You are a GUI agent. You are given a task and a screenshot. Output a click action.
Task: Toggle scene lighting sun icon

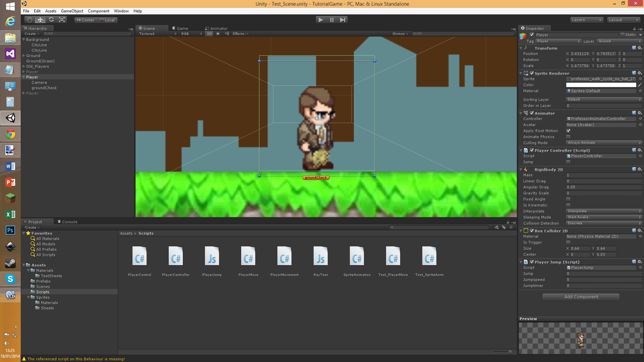218,34
